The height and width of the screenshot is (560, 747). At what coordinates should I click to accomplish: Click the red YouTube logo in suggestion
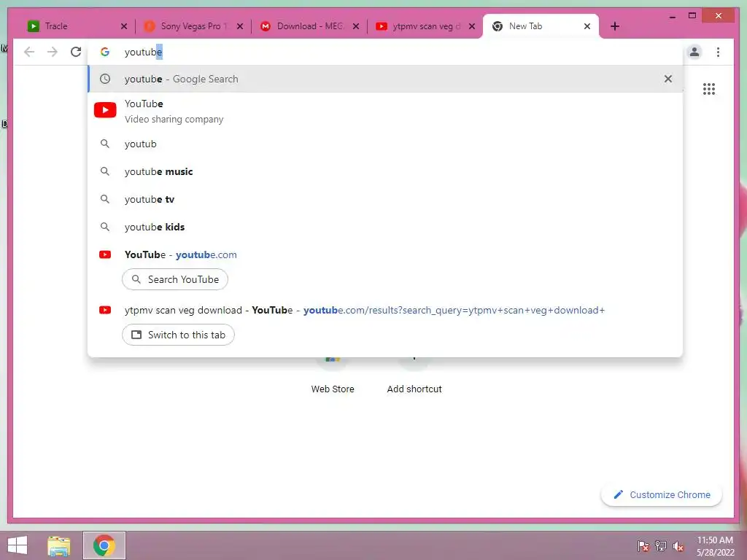coord(105,110)
